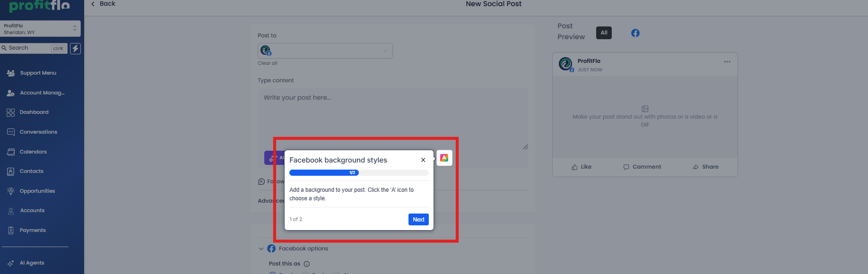868x274 pixels.
Task: Close the Facebook background styles tooltip
Action: point(423,160)
